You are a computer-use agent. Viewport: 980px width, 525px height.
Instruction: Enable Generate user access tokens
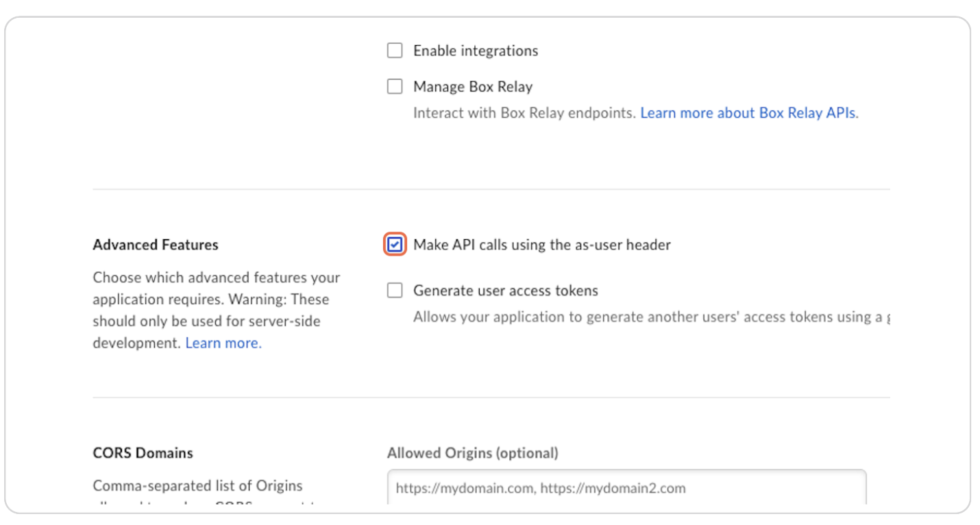pos(395,290)
